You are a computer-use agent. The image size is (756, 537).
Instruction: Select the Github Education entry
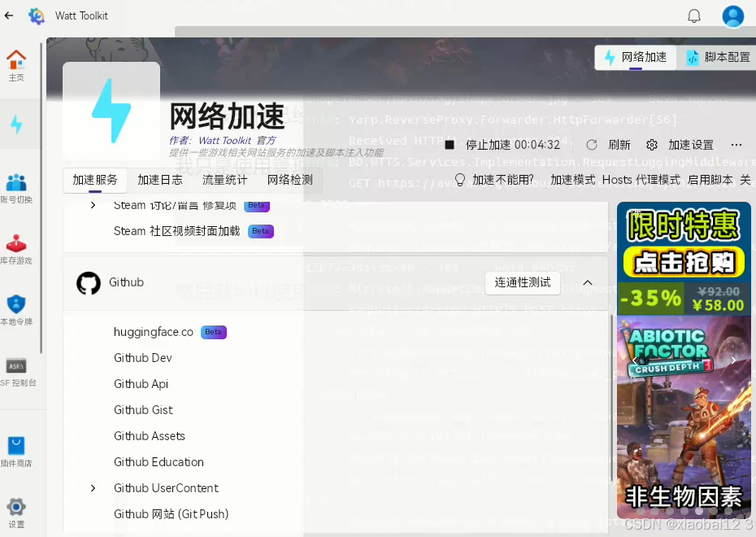(x=159, y=462)
